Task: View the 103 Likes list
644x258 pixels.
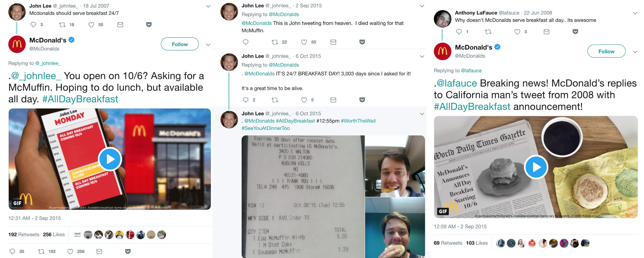Action: pos(477,243)
